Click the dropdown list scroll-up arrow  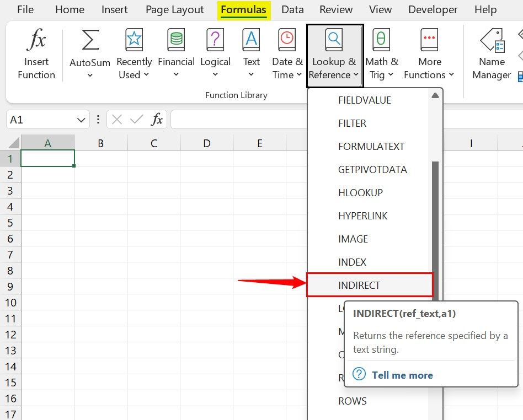[x=435, y=96]
